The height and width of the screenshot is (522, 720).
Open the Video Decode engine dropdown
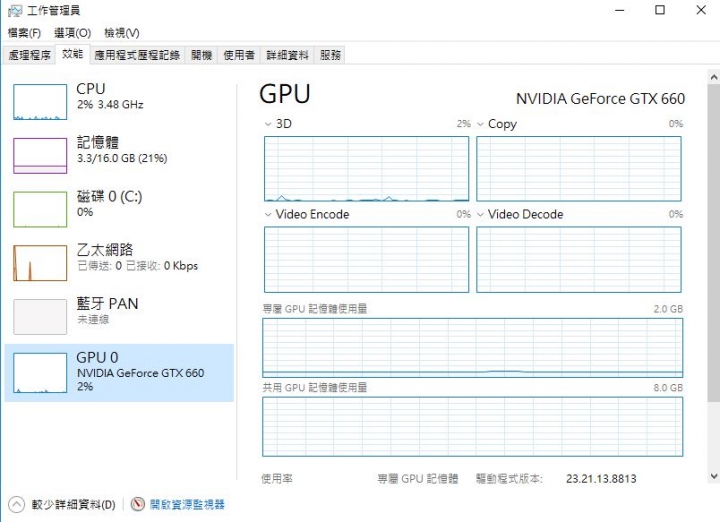(x=480, y=214)
